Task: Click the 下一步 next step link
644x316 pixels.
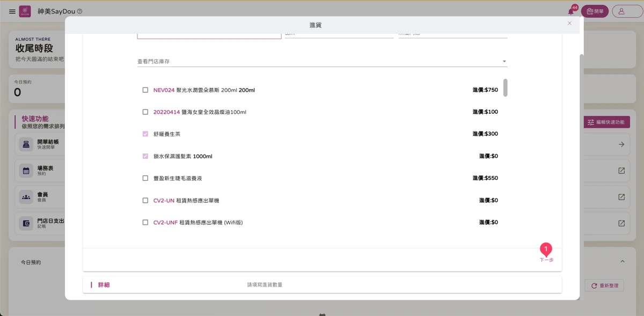Action: tap(546, 260)
